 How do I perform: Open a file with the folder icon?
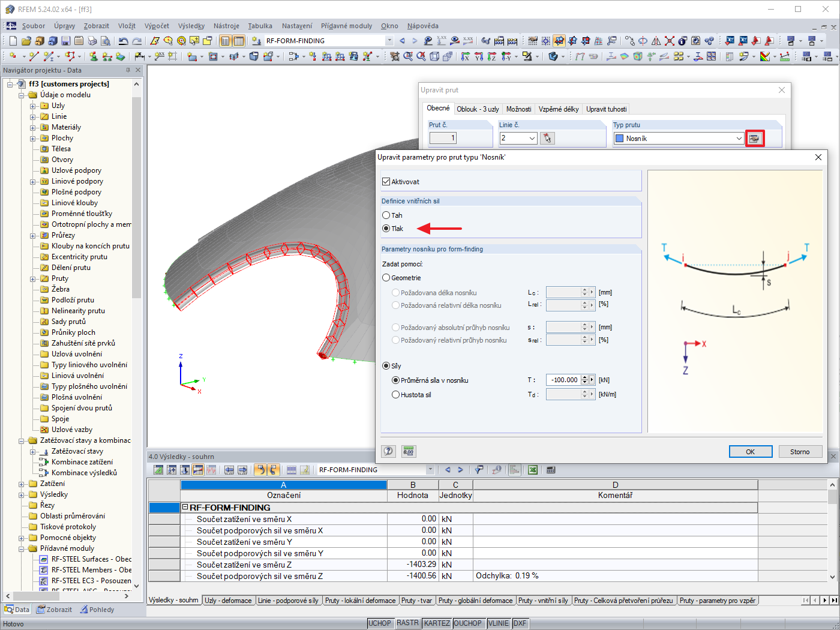point(26,41)
